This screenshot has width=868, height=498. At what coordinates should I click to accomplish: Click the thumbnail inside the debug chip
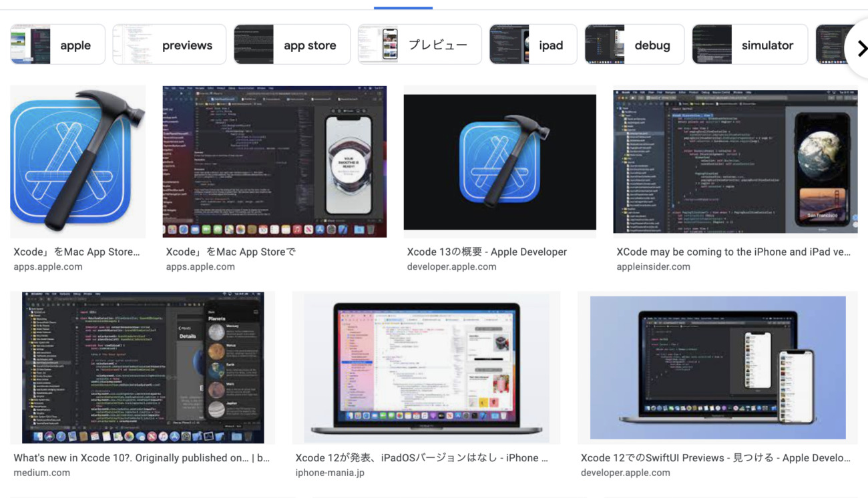(x=605, y=45)
